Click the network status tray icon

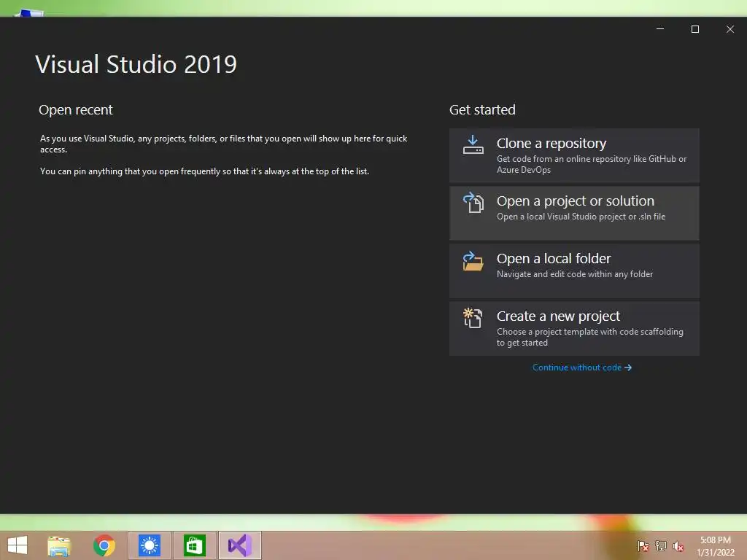[x=661, y=546]
